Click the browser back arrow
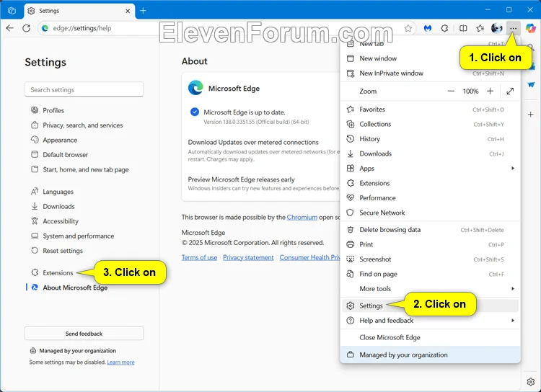The image size is (541, 392). click(10, 28)
